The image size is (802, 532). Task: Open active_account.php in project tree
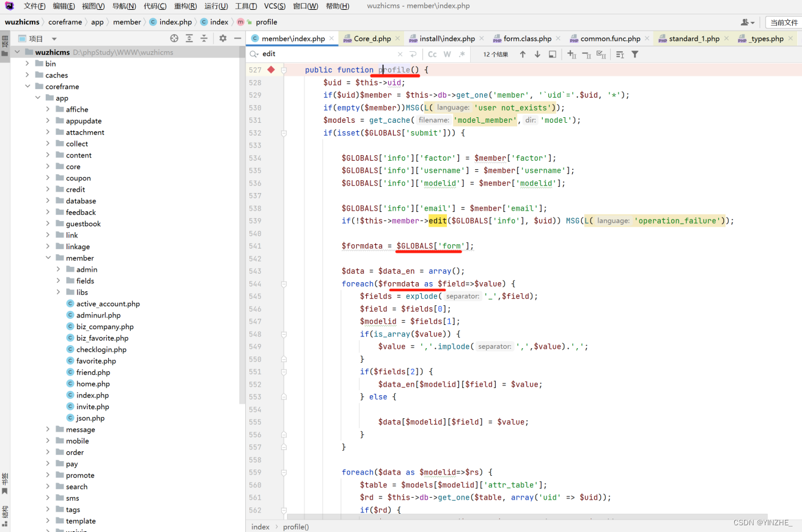(108, 304)
